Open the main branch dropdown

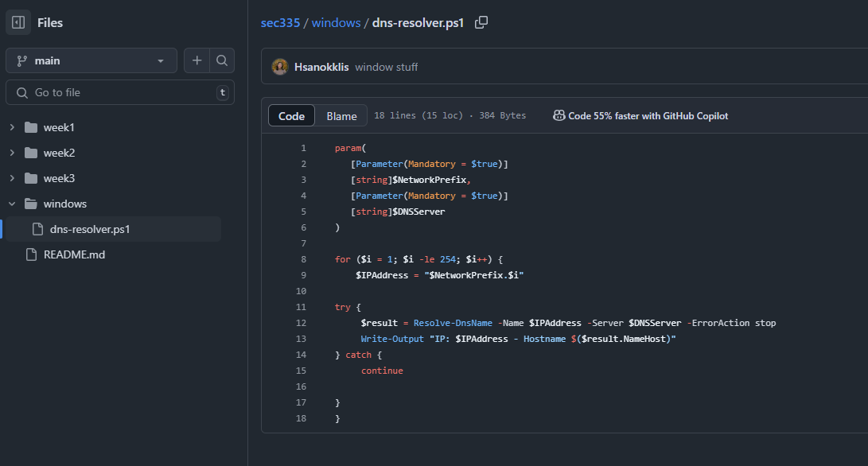coord(91,60)
